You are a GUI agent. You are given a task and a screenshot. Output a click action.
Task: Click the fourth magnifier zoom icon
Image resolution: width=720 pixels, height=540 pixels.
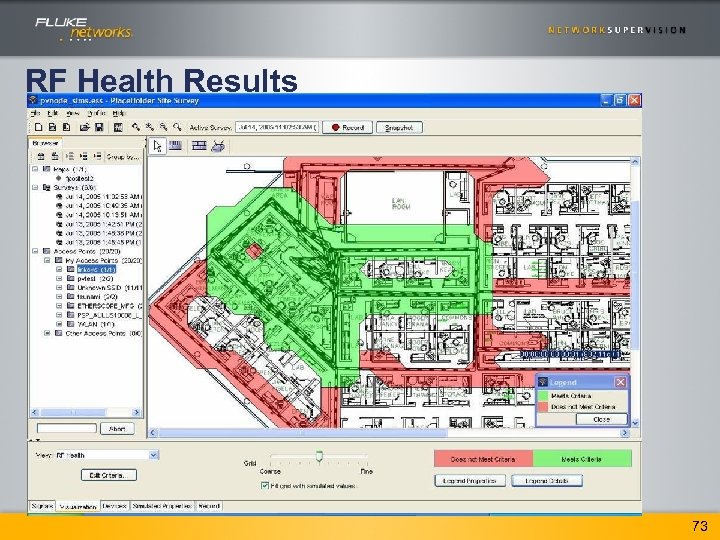[x=177, y=127]
